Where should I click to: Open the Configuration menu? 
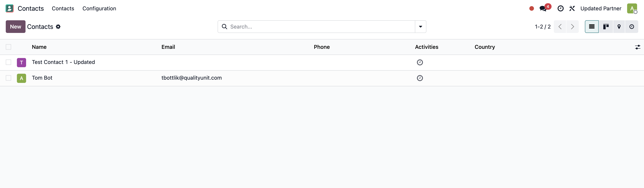[x=99, y=8]
